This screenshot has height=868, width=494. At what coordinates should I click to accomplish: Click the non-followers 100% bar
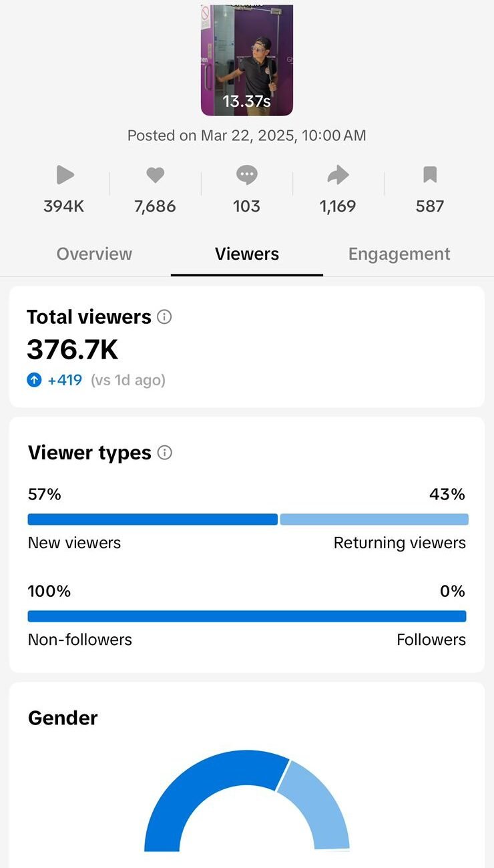point(247,616)
